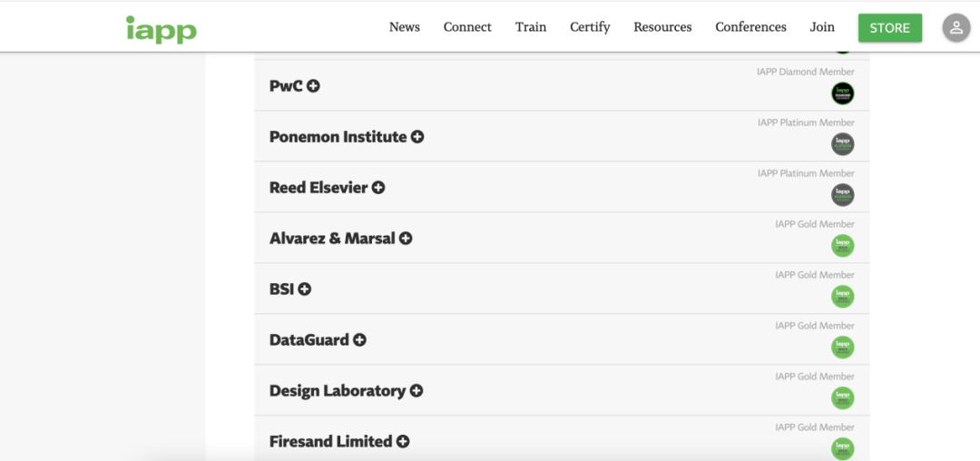
Task: Click the DataGuard Gold member badge
Action: tap(842, 348)
